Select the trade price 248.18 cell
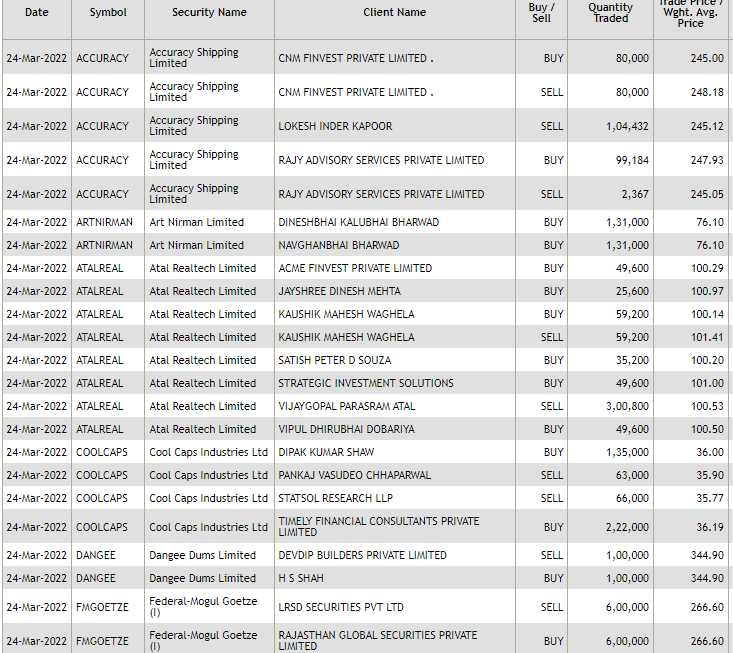The height and width of the screenshot is (653, 733). click(x=706, y=92)
